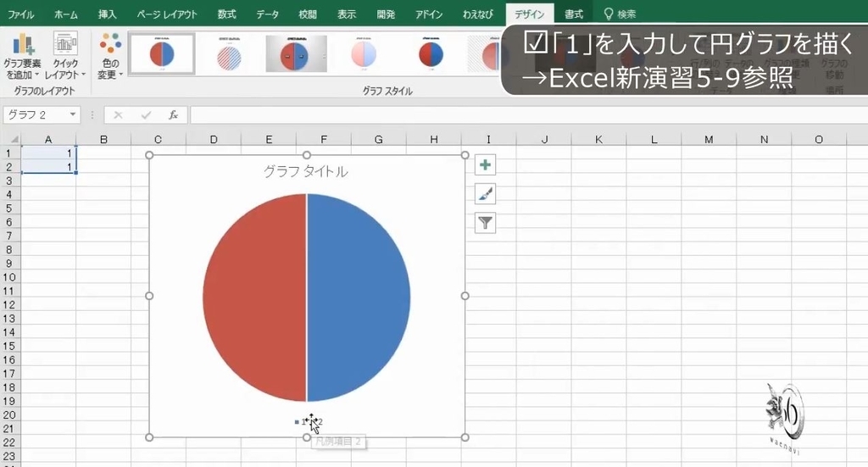Viewport: 868px width, 467px height.
Task: Switch to the 校閲 (Review) tab
Action: (308, 14)
